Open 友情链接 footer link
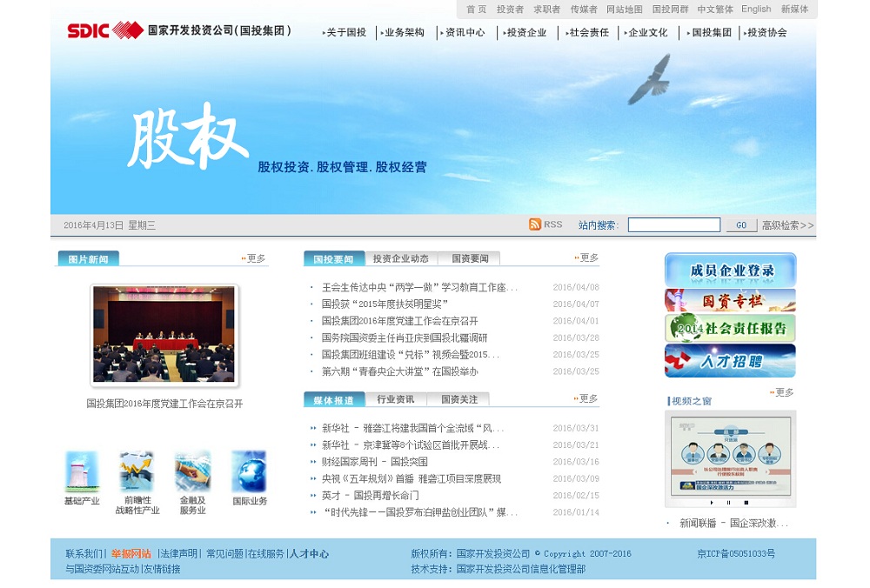The width and height of the screenshot is (870, 588). coord(163,569)
